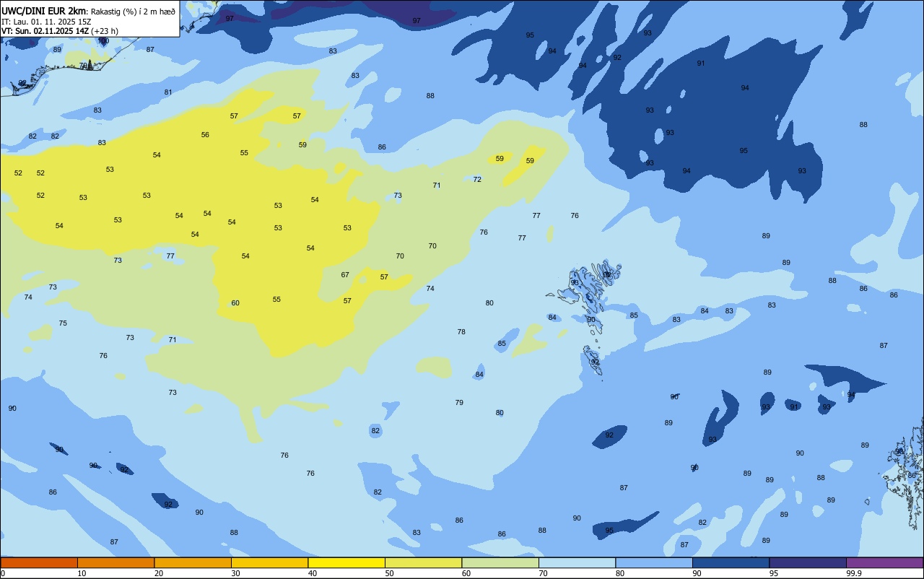Click the '72' humidity value on the map

tap(477, 179)
